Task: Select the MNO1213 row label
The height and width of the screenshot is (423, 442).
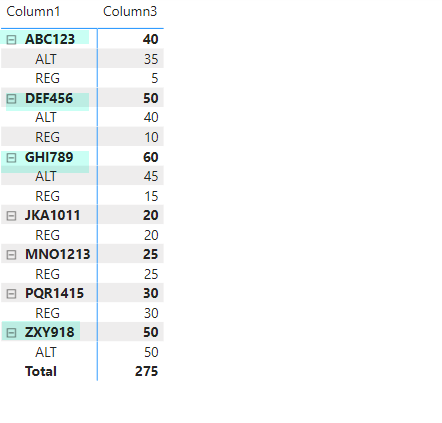Action: (58, 254)
